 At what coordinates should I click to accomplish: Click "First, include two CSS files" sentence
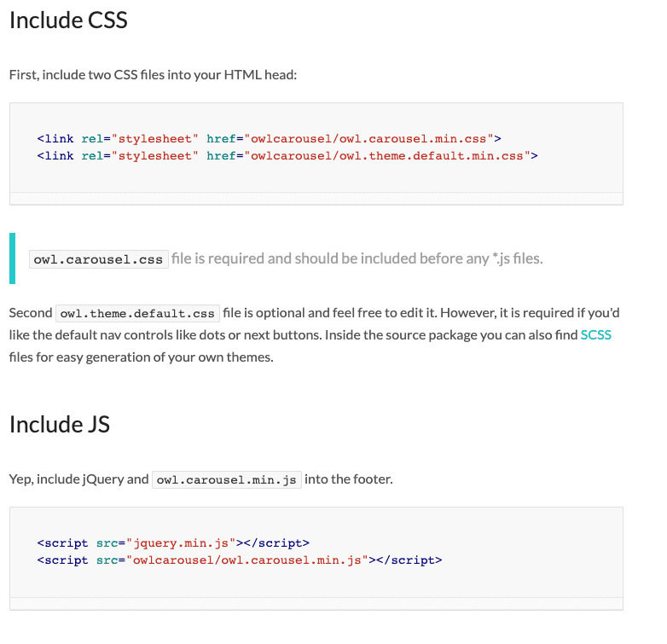pos(153,75)
